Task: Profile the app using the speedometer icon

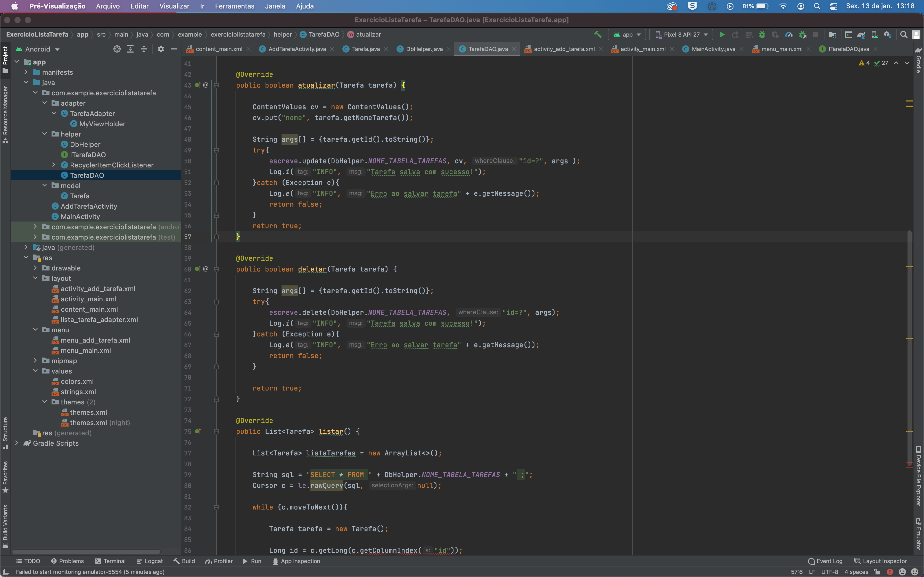Action: tap(788, 34)
